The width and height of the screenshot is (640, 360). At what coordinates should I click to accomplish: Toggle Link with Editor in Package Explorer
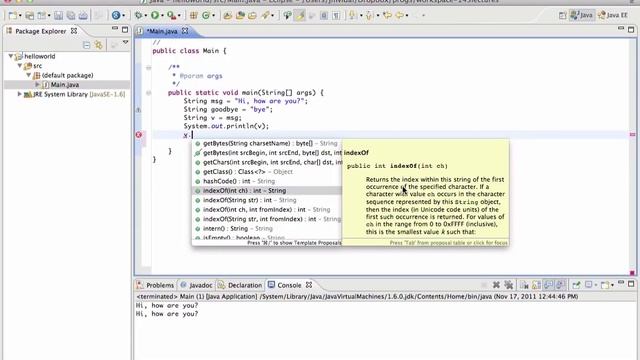(99, 45)
